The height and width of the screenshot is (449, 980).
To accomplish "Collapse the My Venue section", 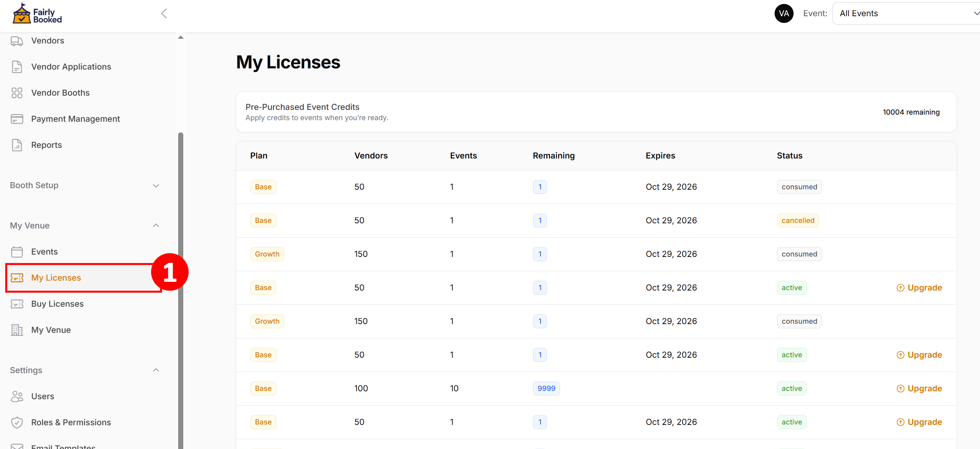I will click(x=156, y=226).
